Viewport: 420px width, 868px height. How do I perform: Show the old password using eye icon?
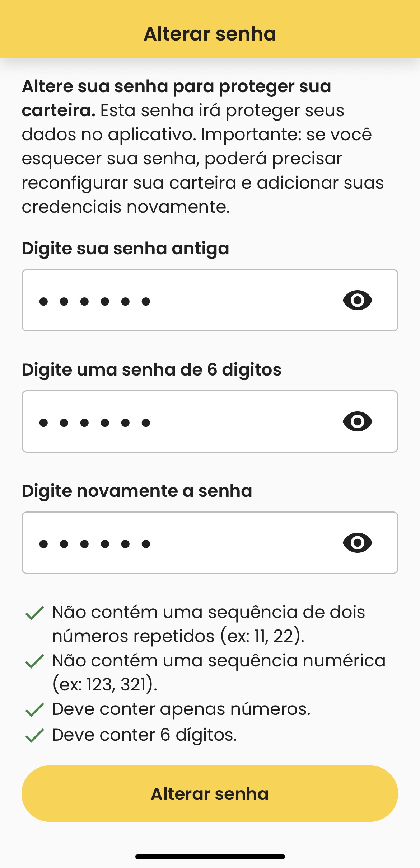click(357, 300)
